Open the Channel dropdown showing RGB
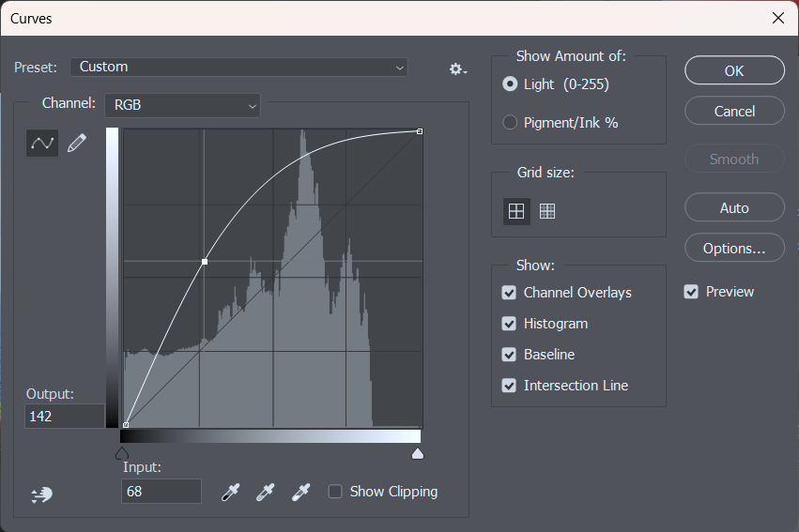799x532 pixels. point(182,105)
